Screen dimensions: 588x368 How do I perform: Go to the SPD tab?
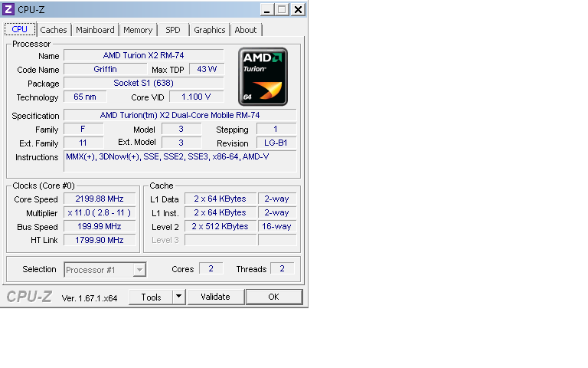click(x=173, y=30)
